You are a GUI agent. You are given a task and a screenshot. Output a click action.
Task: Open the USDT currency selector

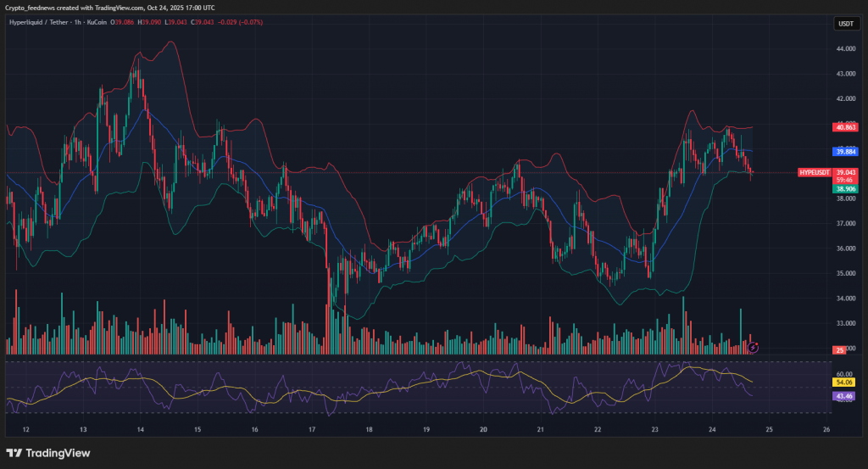(x=845, y=24)
